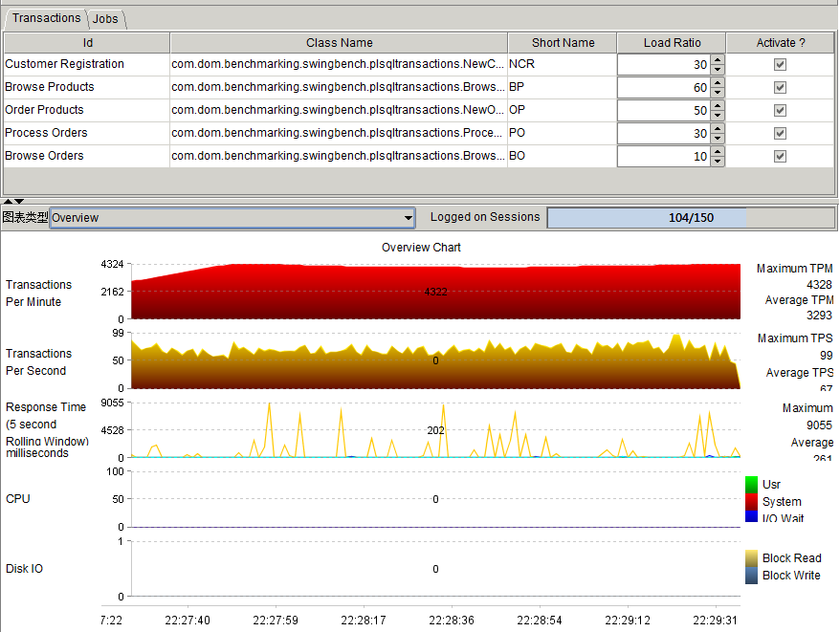Increase Browse Orders load ratio spinner up
The height and width of the screenshot is (632, 840).
click(718, 151)
